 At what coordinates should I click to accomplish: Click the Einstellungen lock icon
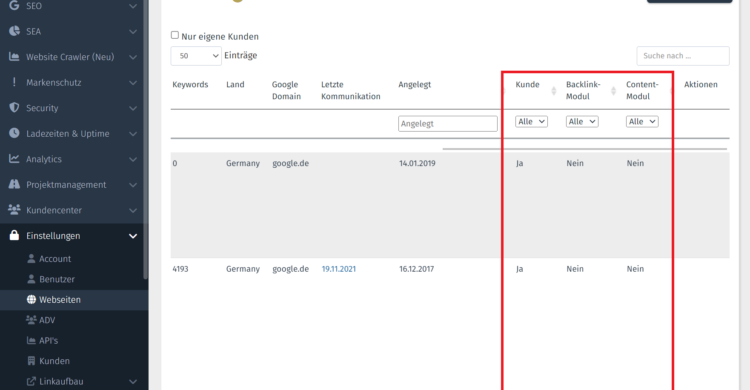[x=14, y=235]
